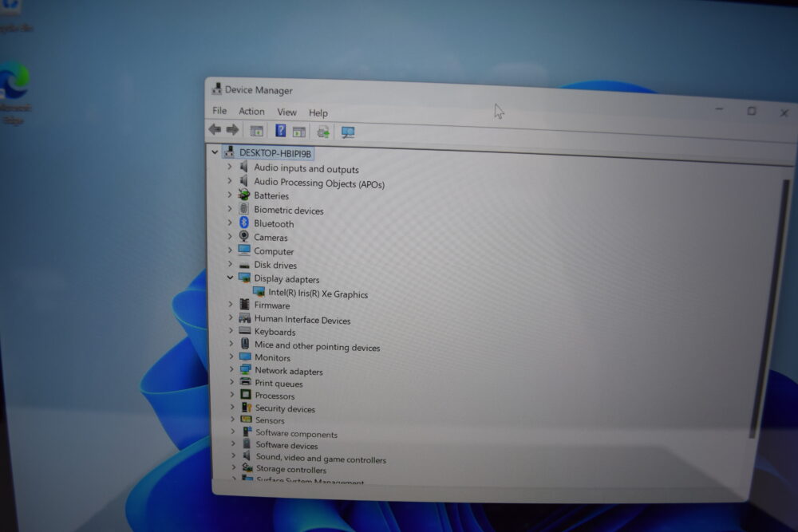Select the Keyboards label
Viewport: 798px width, 532px height.
275,332
